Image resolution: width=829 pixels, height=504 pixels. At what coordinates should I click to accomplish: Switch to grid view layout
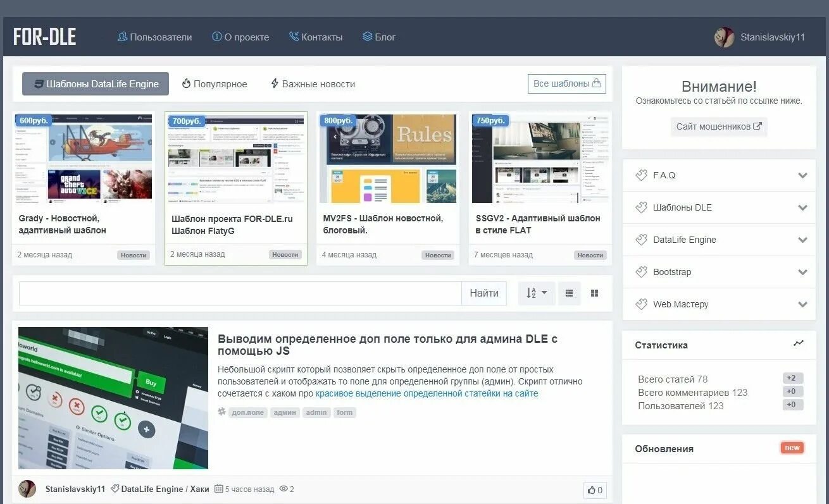pyautogui.click(x=594, y=293)
